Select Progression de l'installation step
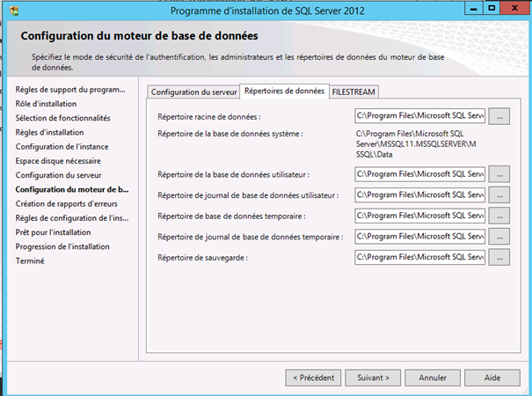The width and height of the screenshot is (532, 396). click(62, 246)
